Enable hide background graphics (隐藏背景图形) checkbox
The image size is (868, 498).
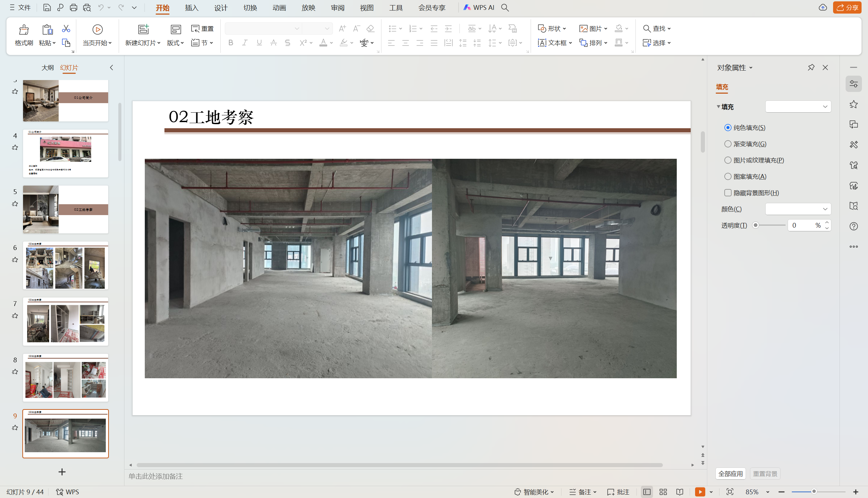(728, 193)
